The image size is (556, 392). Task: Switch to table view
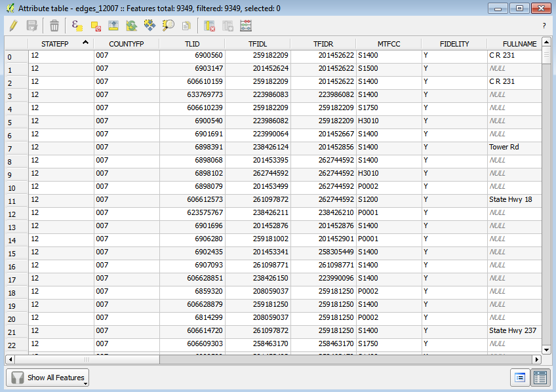tap(540, 378)
